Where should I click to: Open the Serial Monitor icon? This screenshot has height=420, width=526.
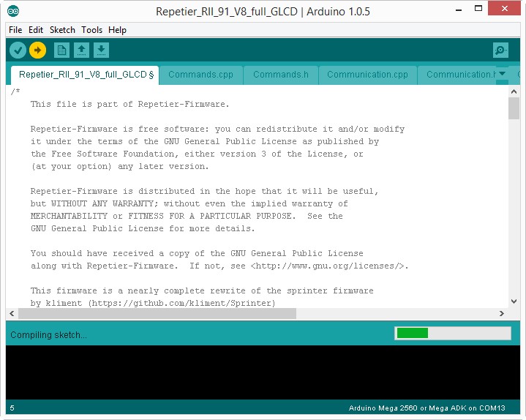pos(500,50)
